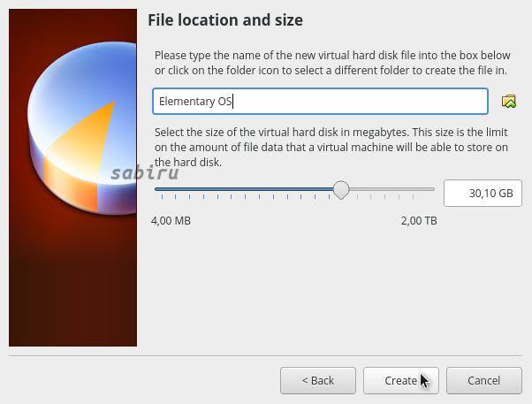Screen dimensions: 532x404
Task: Click the Create button
Action: [x=401, y=381]
